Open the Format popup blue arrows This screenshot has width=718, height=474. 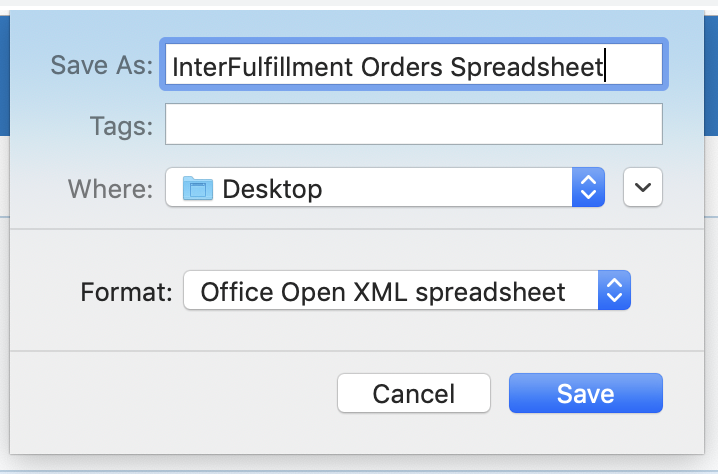tap(614, 290)
